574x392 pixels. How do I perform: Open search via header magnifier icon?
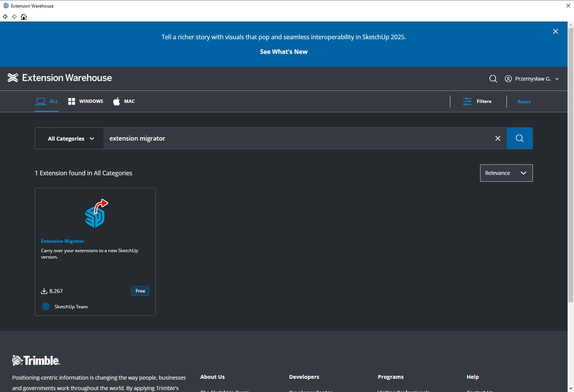[x=493, y=79]
